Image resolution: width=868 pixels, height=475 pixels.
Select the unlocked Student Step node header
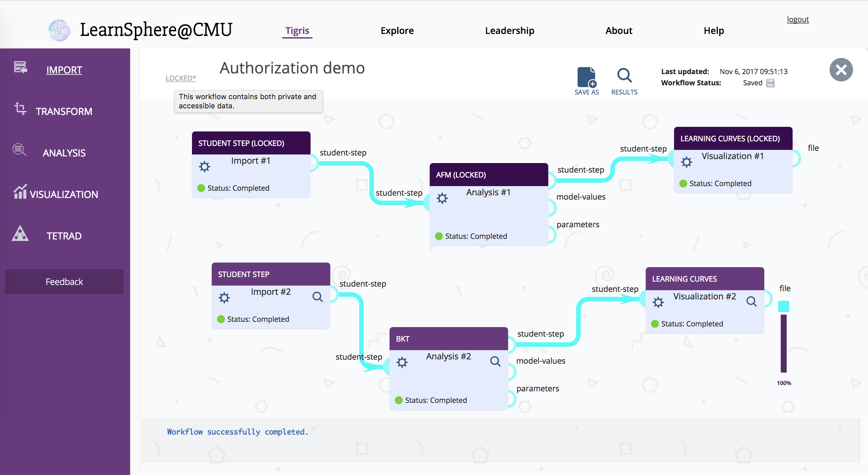[x=271, y=274]
